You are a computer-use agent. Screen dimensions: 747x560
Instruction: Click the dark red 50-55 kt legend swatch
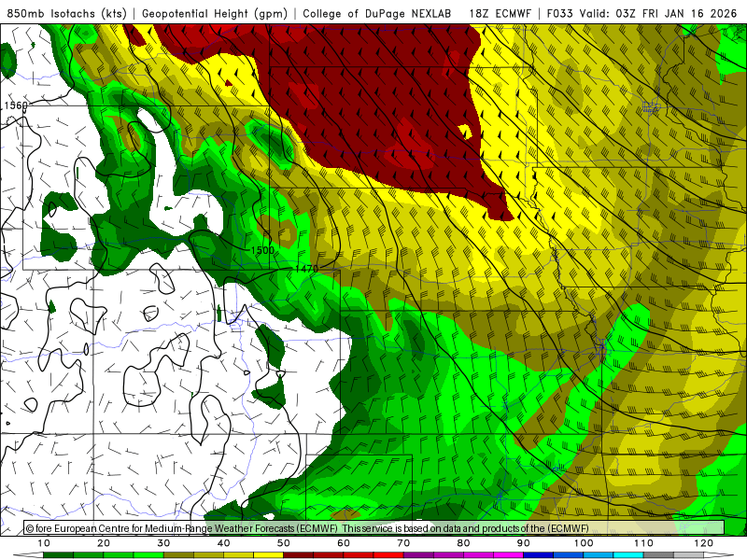(x=298, y=555)
